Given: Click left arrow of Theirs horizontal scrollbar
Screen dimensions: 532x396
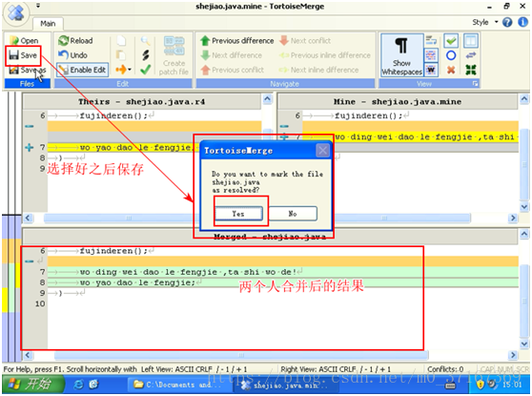Looking at the screenshot, I should (x=28, y=218).
